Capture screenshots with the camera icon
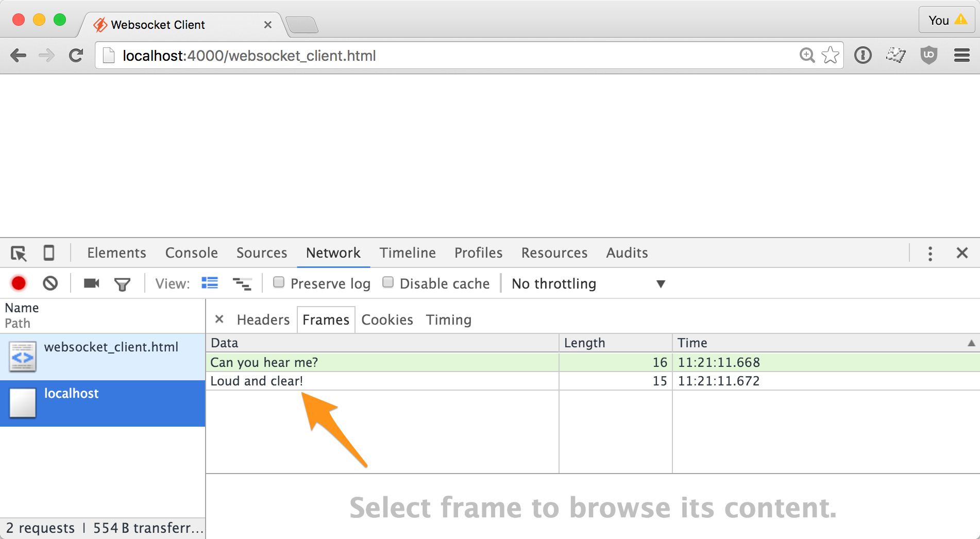The height and width of the screenshot is (539, 980). coord(91,283)
